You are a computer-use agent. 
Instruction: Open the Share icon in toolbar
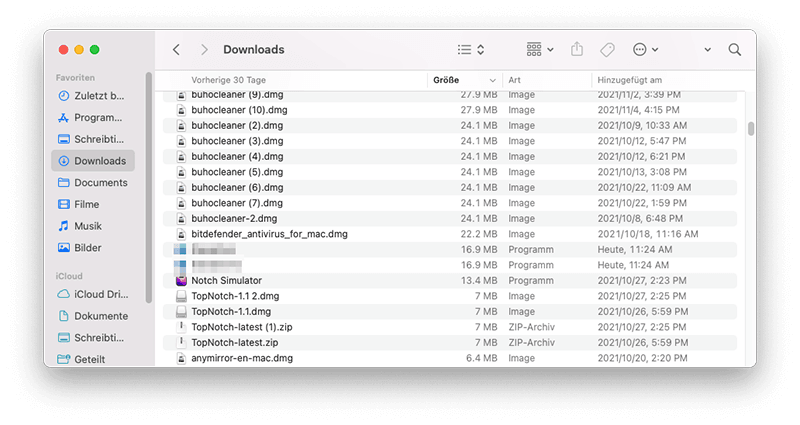pos(577,50)
